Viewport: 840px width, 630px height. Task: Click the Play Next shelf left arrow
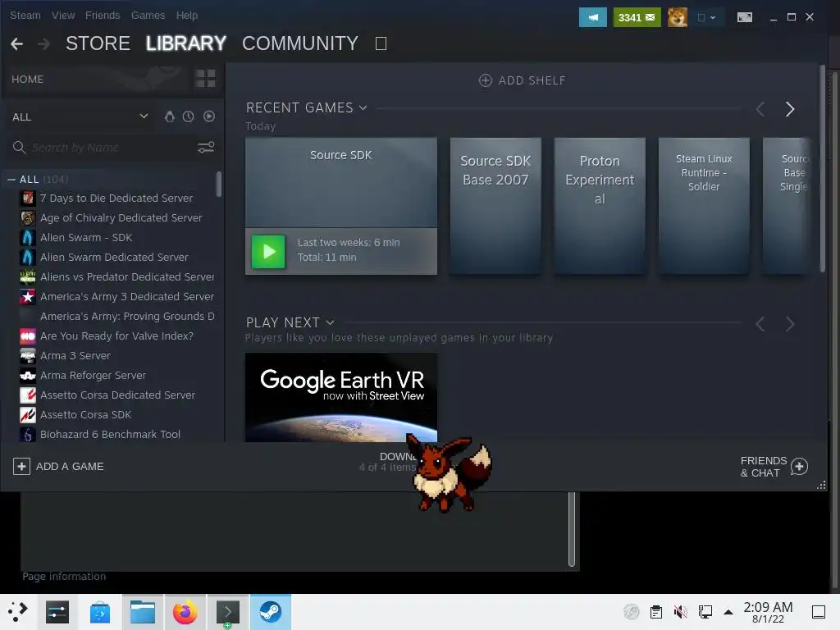[x=760, y=324]
